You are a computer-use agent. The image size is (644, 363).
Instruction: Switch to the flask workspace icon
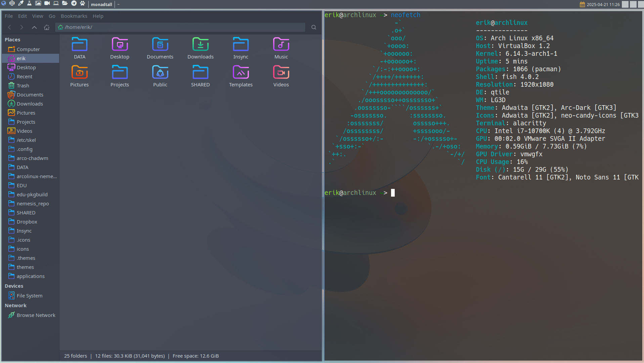pos(30,3)
